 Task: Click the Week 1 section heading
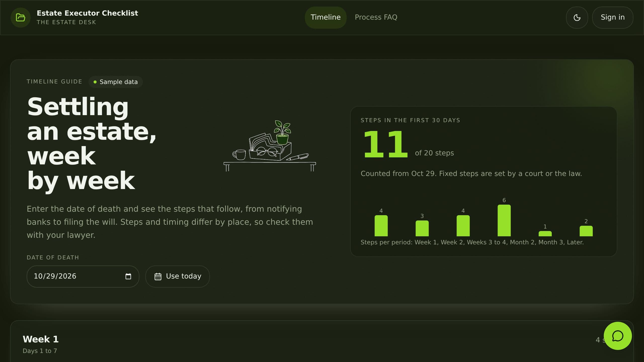(x=41, y=339)
